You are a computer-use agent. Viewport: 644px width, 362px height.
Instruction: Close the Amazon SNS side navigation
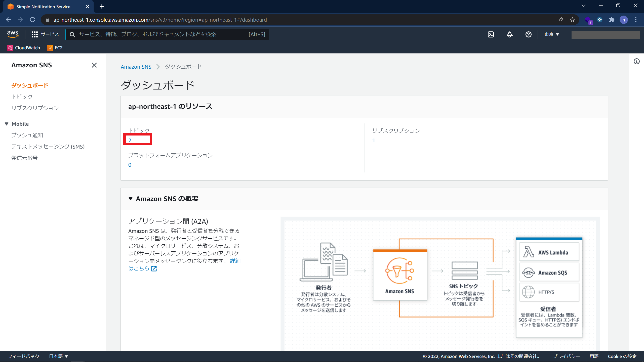[94, 65]
